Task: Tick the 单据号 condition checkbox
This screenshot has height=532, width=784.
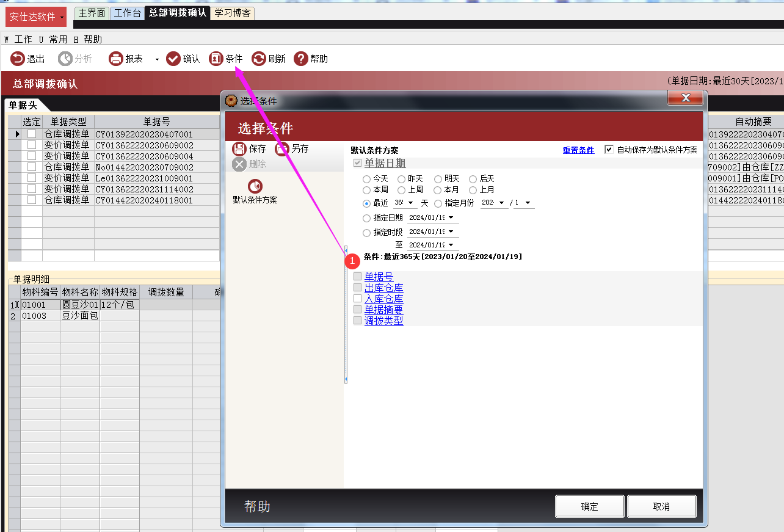Action: click(x=358, y=277)
